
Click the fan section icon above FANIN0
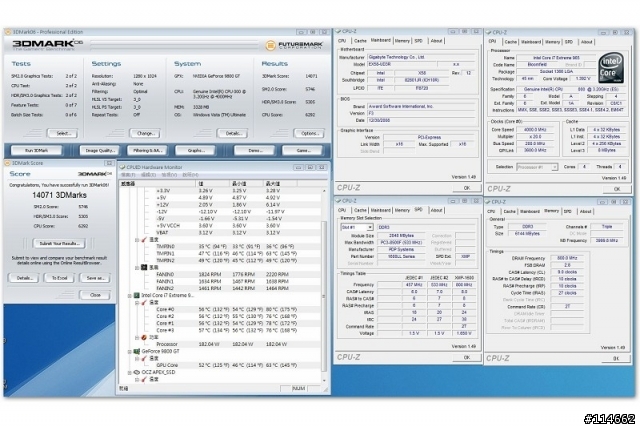coord(144,267)
